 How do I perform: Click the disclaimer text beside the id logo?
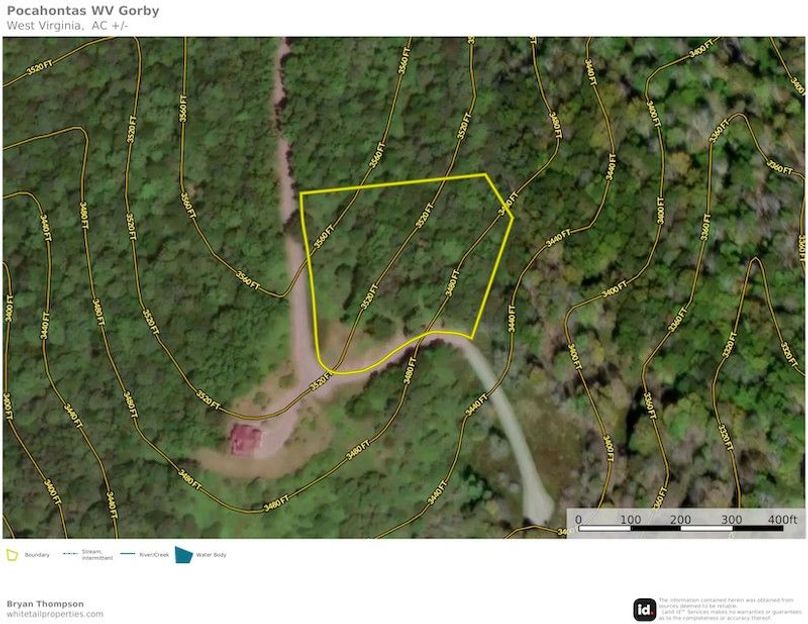[730, 609]
